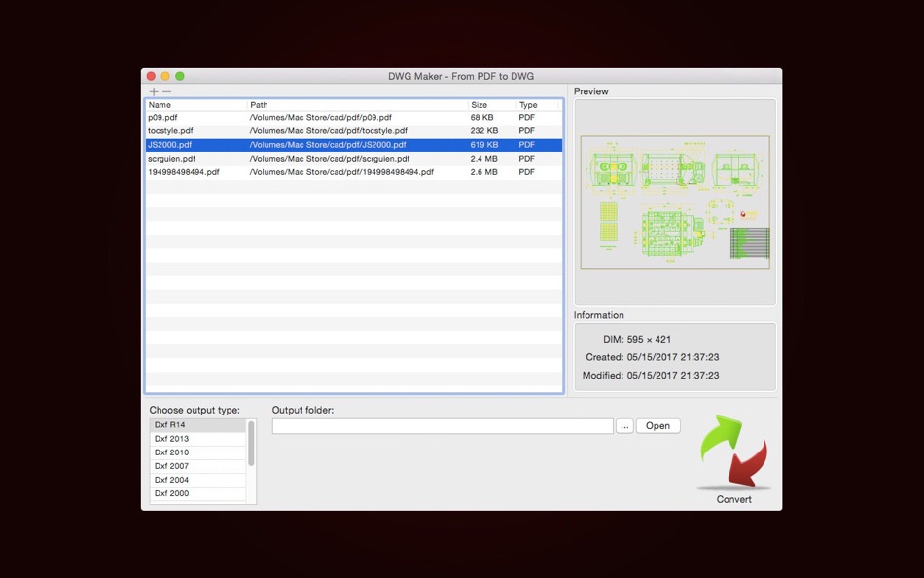Choose Dxf 2007 output type
This screenshot has height=578, width=924.
198,466
